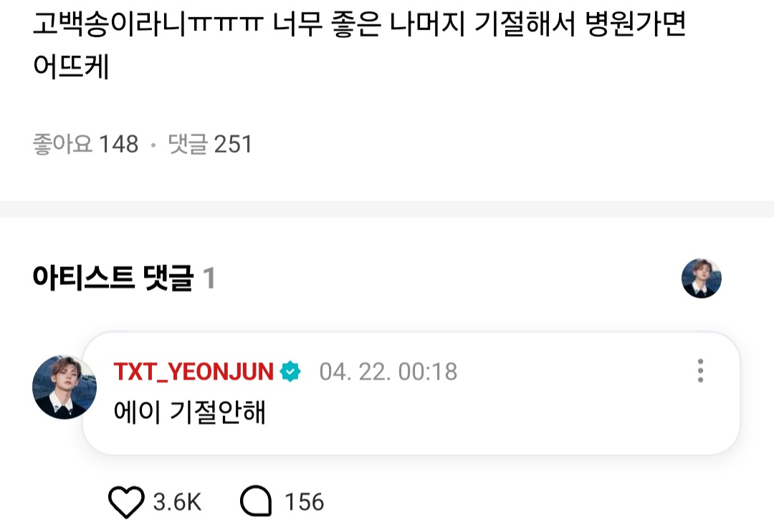Viewport: 774px width, 532px height.
Task: Tap the reply speech bubble icon
Action: pos(256,501)
